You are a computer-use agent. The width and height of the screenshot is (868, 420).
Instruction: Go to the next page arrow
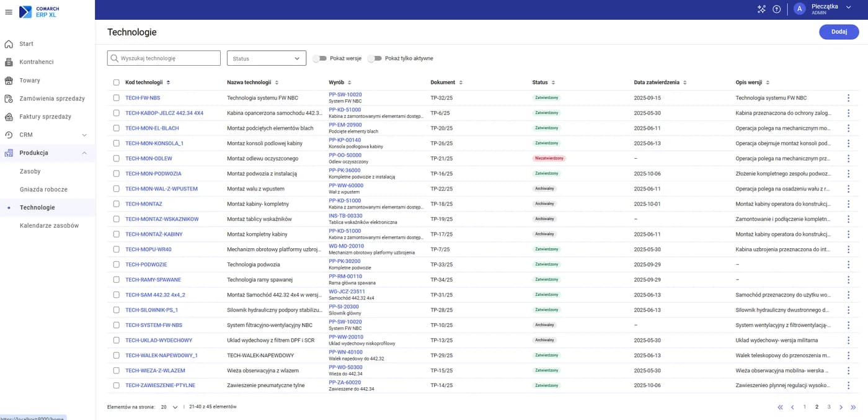pyautogui.click(x=841, y=407)
